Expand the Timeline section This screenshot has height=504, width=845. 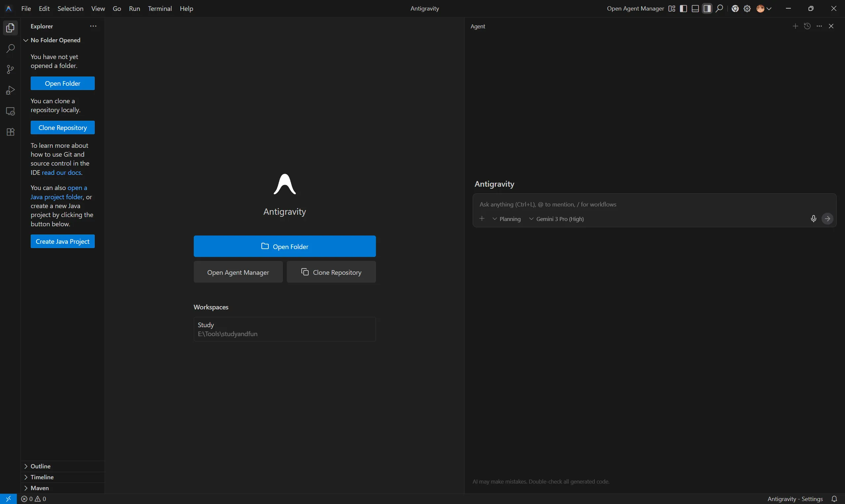tap(42, 477)
